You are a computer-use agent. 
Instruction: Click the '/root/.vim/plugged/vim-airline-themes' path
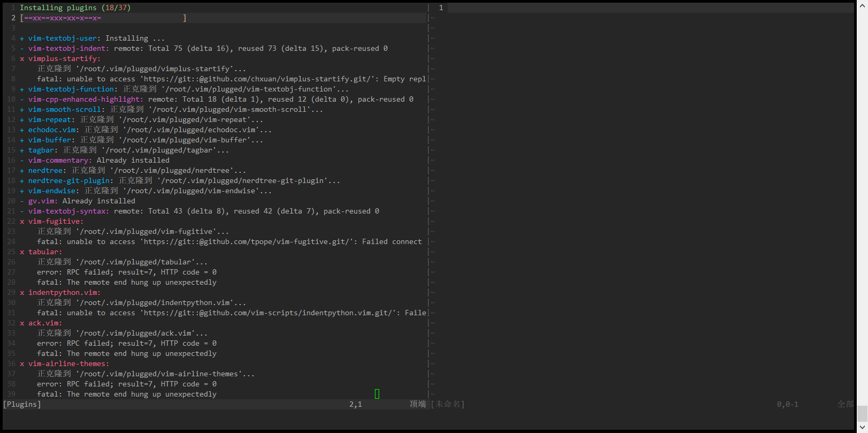[x=159, y=374]
